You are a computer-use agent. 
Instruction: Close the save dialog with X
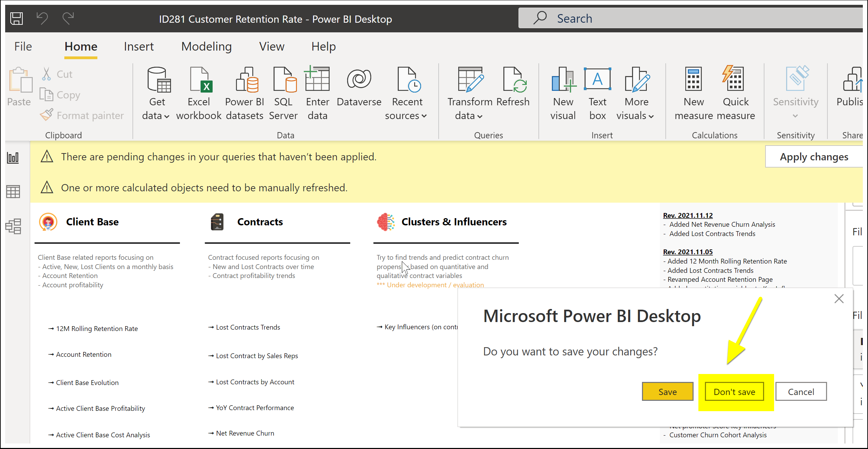(839, 299)
